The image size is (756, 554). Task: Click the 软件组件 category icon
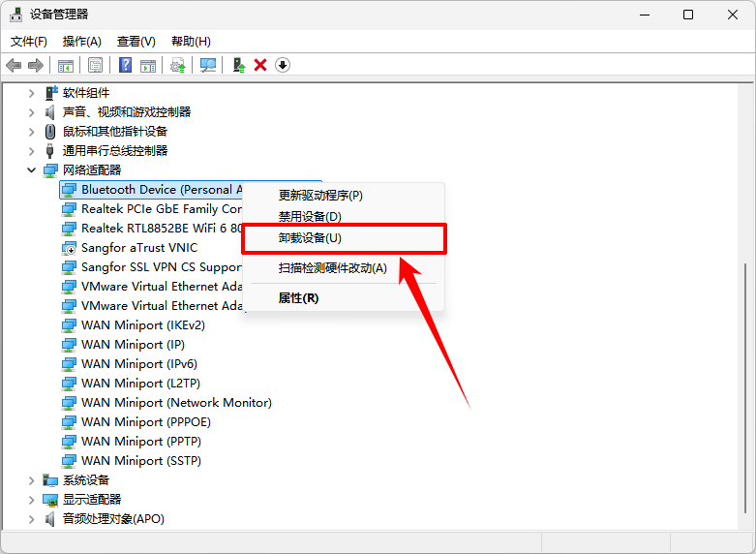coord(51,93)
